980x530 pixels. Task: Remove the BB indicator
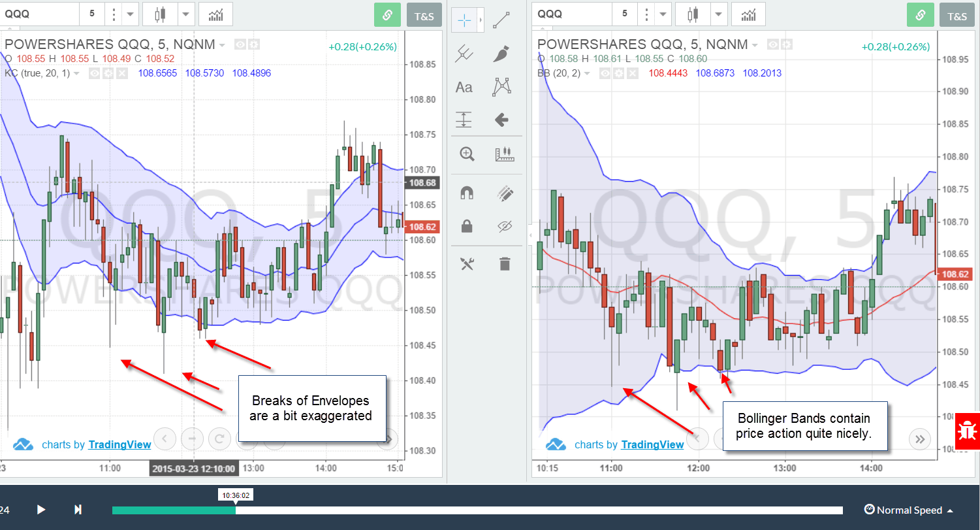coord(632,73)
